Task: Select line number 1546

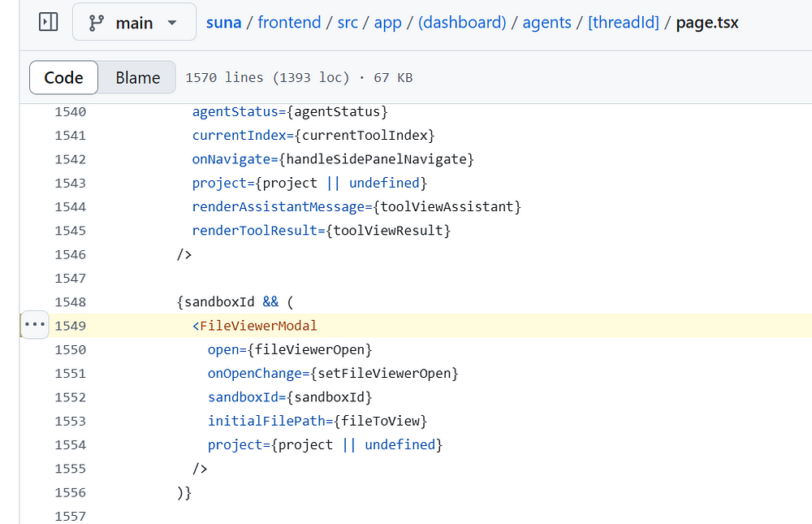Action: pos(71,254)
